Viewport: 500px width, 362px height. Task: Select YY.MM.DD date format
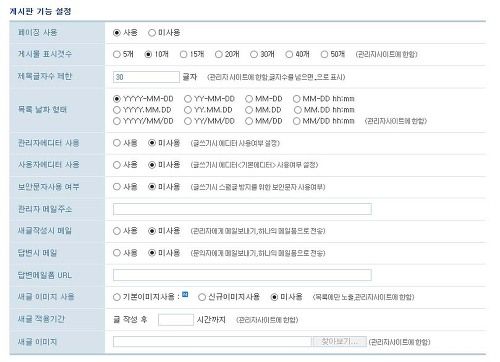pyautogui.click(x=188, y=110)
